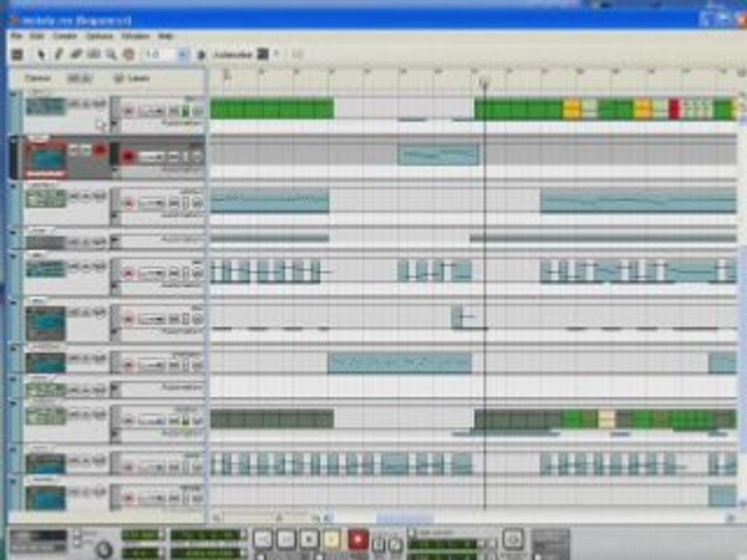This screenshot has width=747, height=560.
Task: Click the red Record transport button
Action: [x=358, y=539]
